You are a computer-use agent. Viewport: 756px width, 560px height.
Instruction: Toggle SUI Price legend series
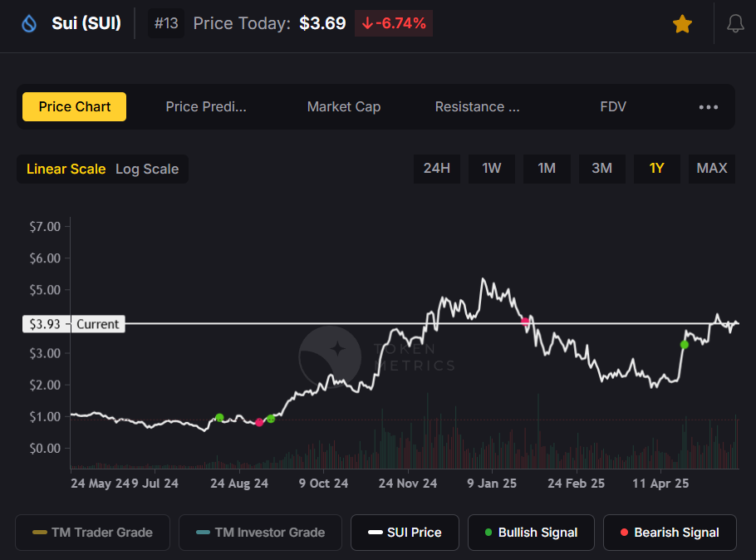point(405,533)
